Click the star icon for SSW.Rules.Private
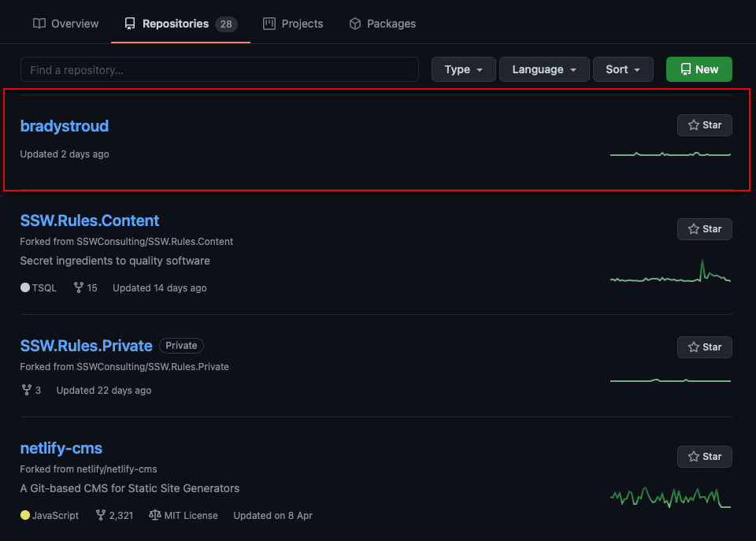This screenshot has height=541, width=756. pos(694,347)
